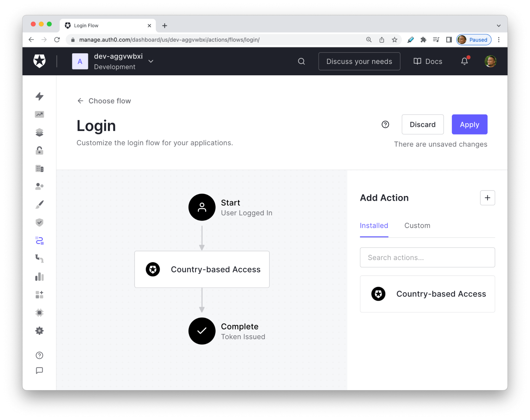Click the Add Action plus button
This screenshot has width=530, height=420.
click(487, 198)
